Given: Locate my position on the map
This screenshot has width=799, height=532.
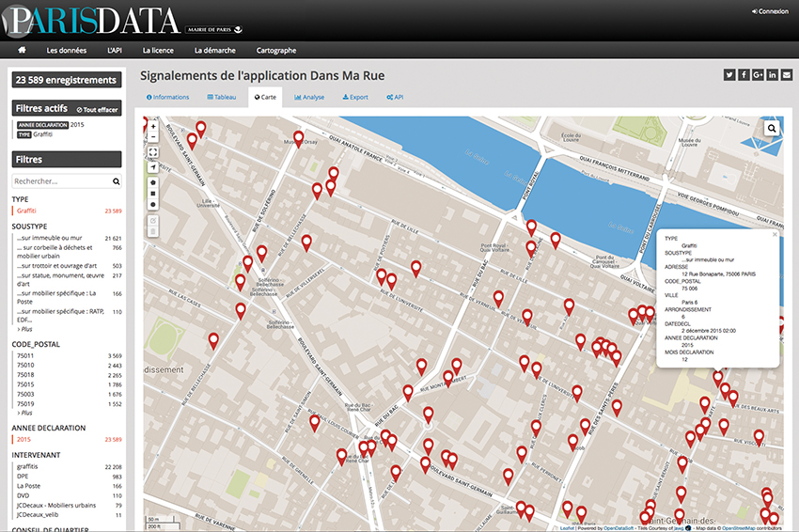Looking at the screenshot, I should [x=153, y=167].
